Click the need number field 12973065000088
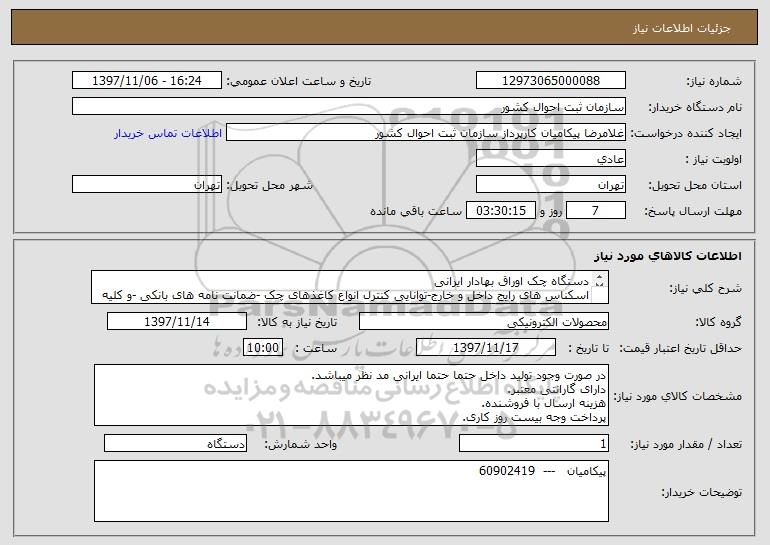 point(550,81)
